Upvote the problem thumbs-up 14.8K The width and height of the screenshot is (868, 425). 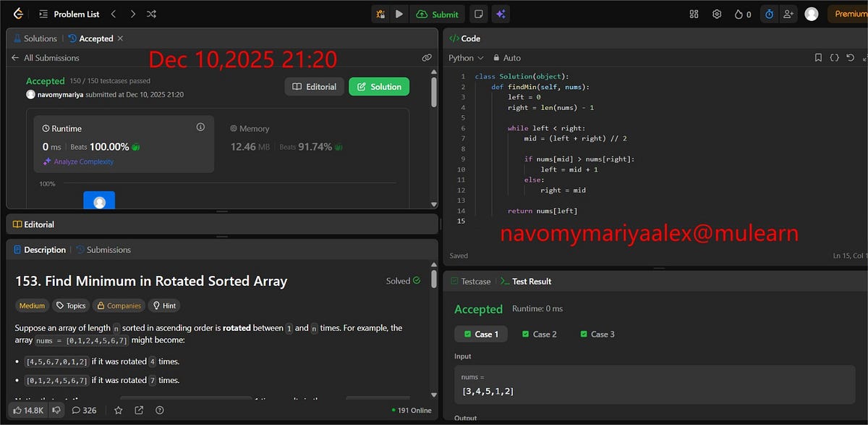click(x=27, y=410)
